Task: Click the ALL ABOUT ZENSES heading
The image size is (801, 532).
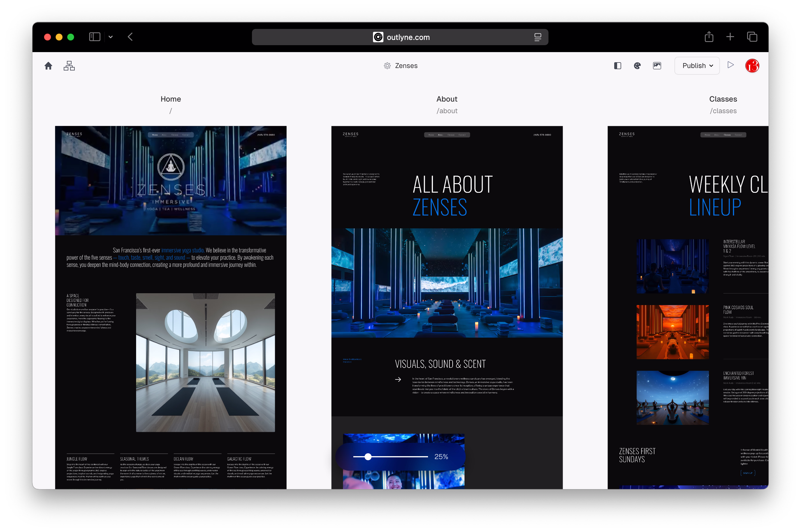Action: pyautogui.click(x=452, y=196)
